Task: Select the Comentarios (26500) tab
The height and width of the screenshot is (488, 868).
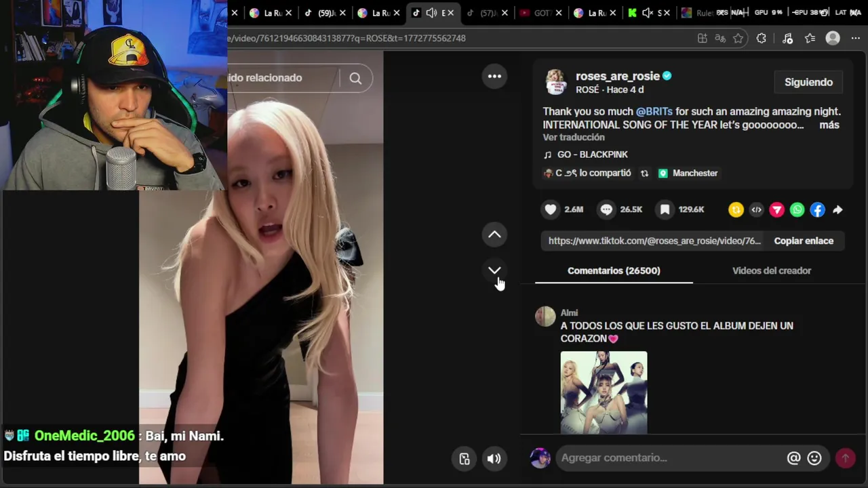Action: [614, 270]
